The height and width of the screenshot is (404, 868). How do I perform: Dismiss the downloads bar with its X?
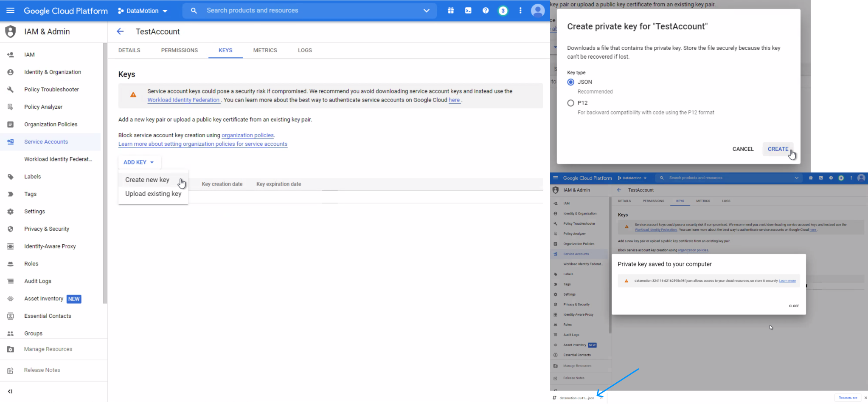coord(865,398)
